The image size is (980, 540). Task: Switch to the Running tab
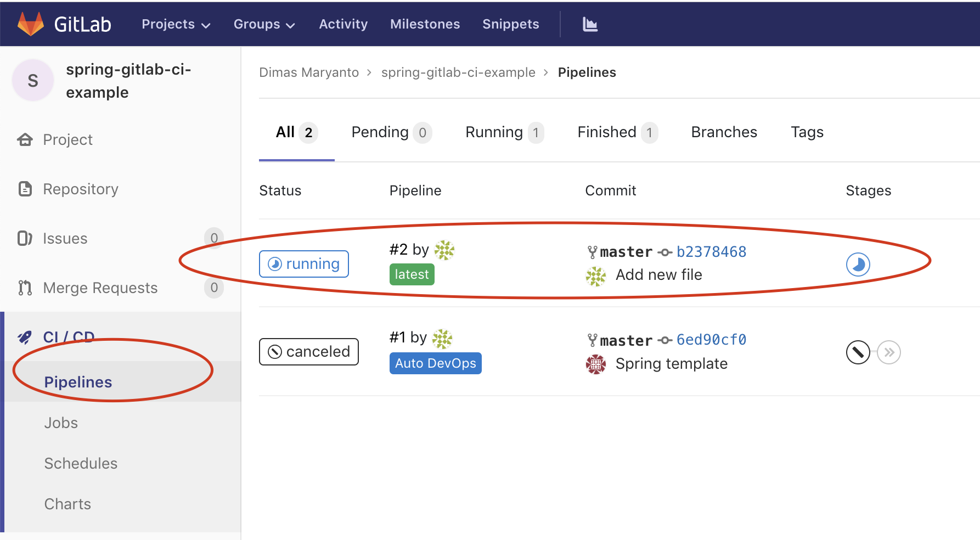505,132
